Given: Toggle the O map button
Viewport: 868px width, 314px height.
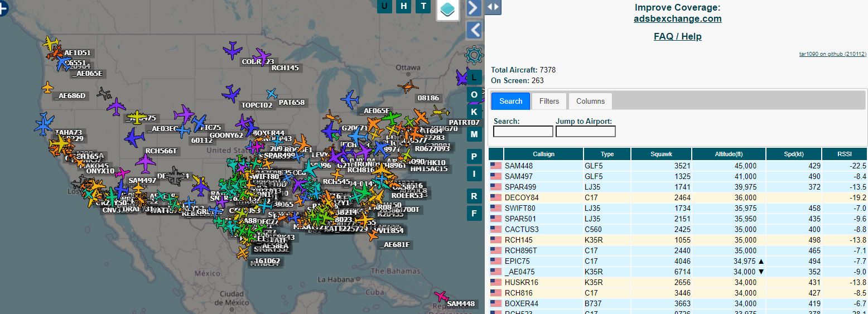Looking at the screenshot, I should 474,94.
